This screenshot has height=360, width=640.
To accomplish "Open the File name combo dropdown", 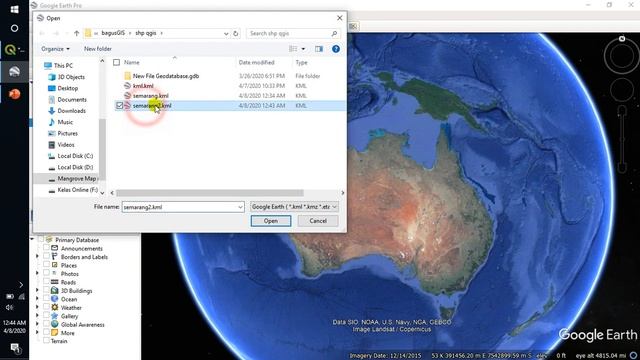I will (x=240, y=207).
